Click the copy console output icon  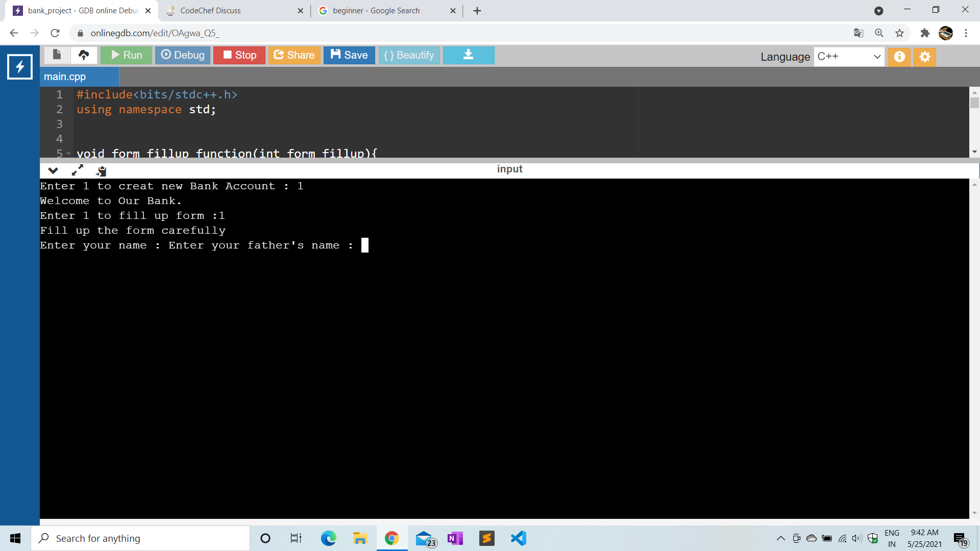pyautogui.click(x=101, y=171)
